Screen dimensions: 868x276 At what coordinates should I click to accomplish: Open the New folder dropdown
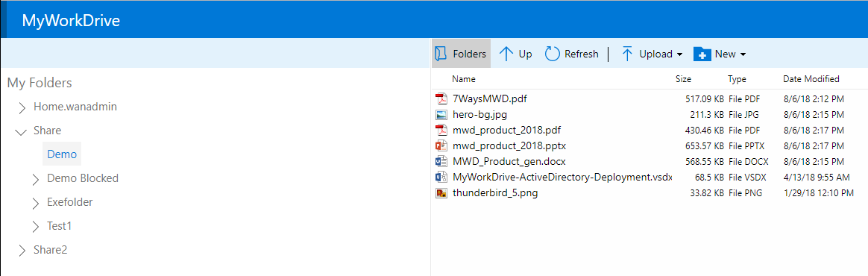click(720, 54)
